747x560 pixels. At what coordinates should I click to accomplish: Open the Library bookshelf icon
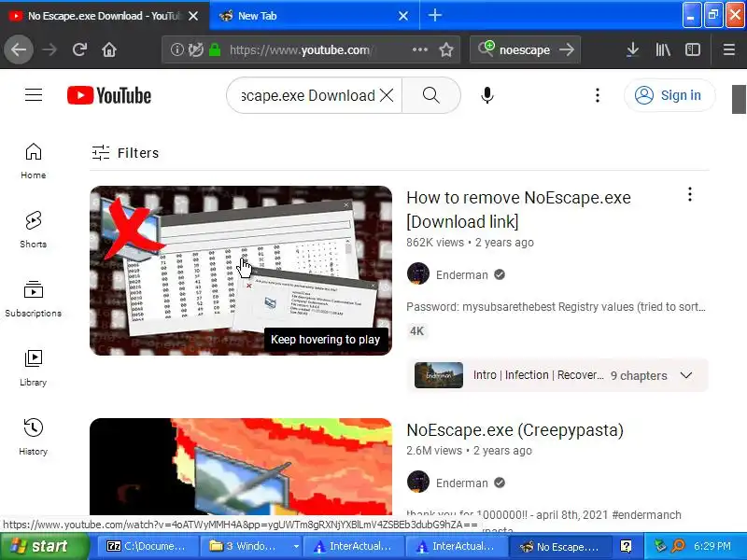click(x=663, y=49)
